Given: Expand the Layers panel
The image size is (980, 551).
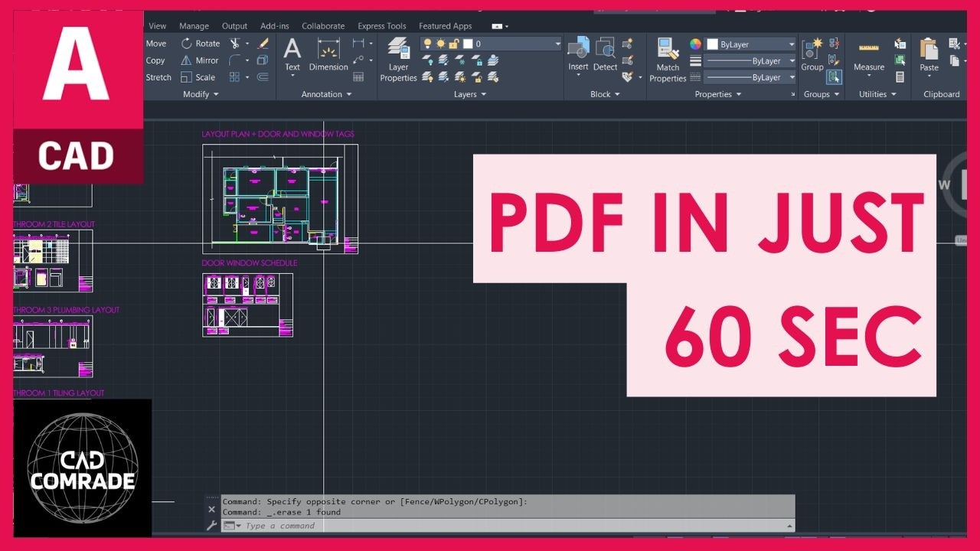Looking at the screenshot, I should tap(470, 94).
